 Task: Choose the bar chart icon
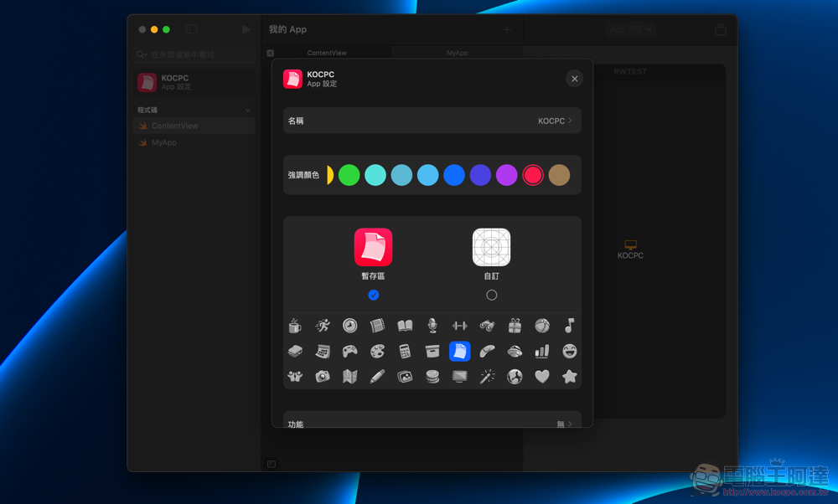point(542,352)
